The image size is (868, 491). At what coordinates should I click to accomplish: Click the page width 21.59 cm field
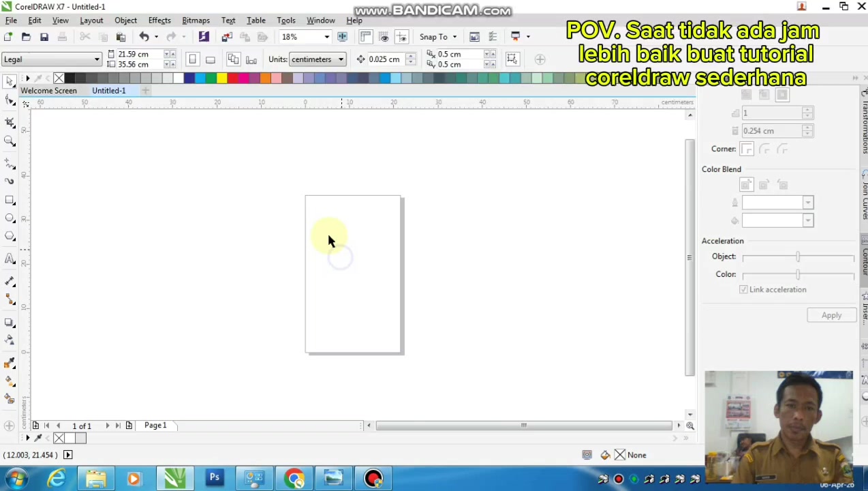click(x=139, y=54)
